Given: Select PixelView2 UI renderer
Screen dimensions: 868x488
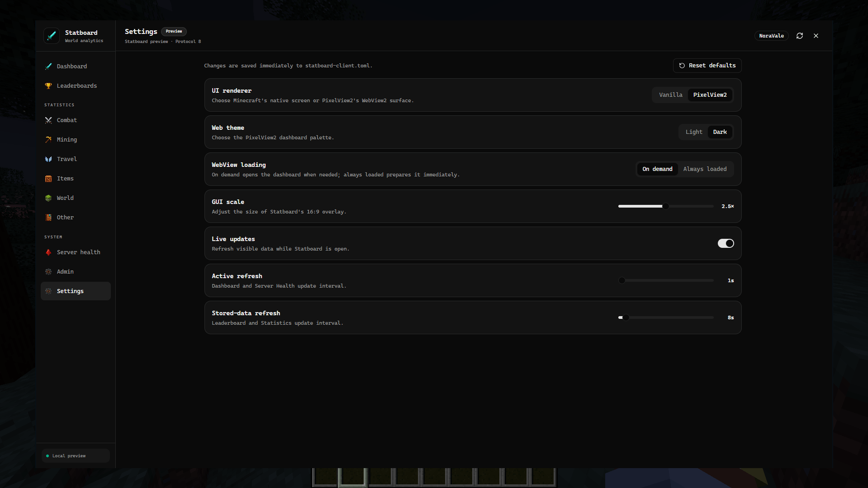Looking at the screenshot, I should point(710,95).
